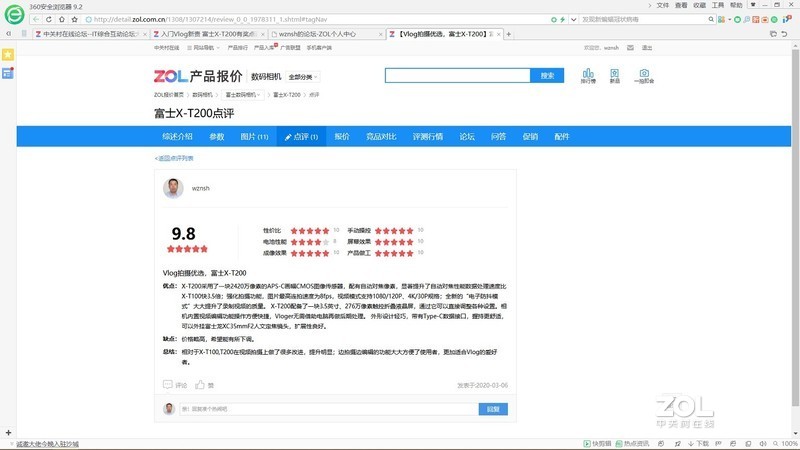Image resolution: width=800 pixels, height=450 pixels.
Task: Open the mail envelope icon in site header
Action: (630, 47)
